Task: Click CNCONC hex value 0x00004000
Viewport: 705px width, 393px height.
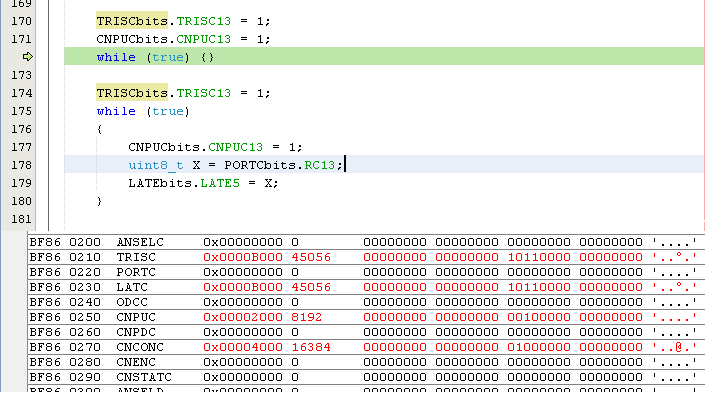Action: point(243,347)
